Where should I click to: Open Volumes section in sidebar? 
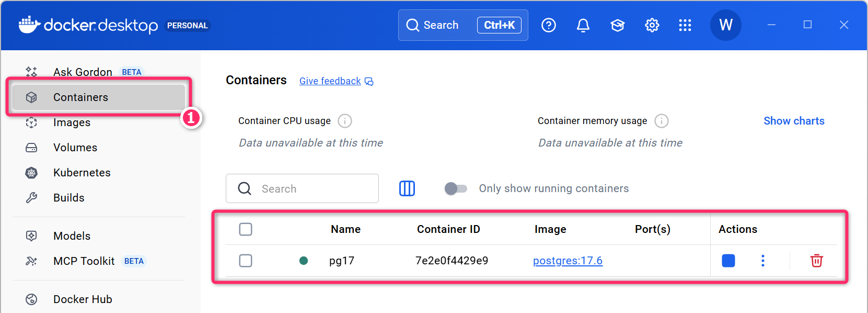click(75, 148)
